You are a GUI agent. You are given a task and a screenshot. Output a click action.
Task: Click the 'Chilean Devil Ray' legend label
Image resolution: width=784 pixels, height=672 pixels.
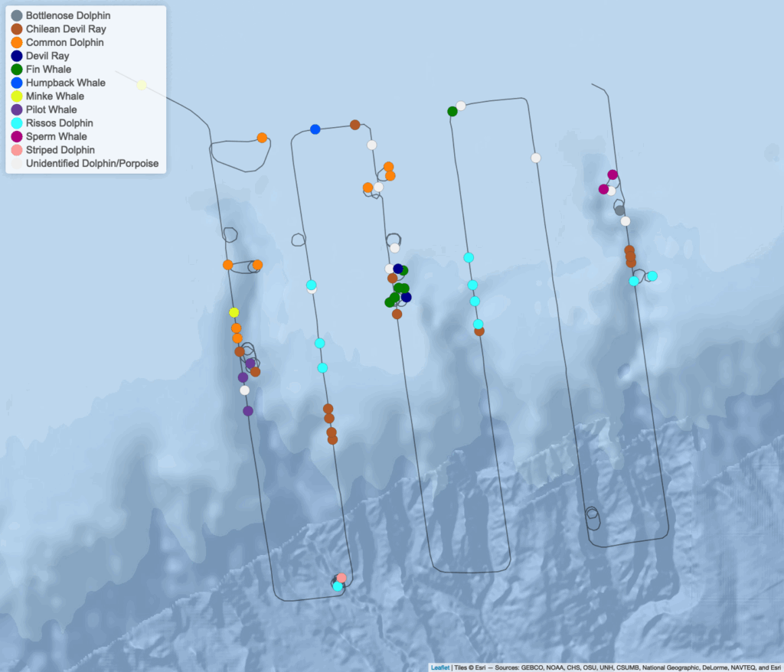point(66,29)
